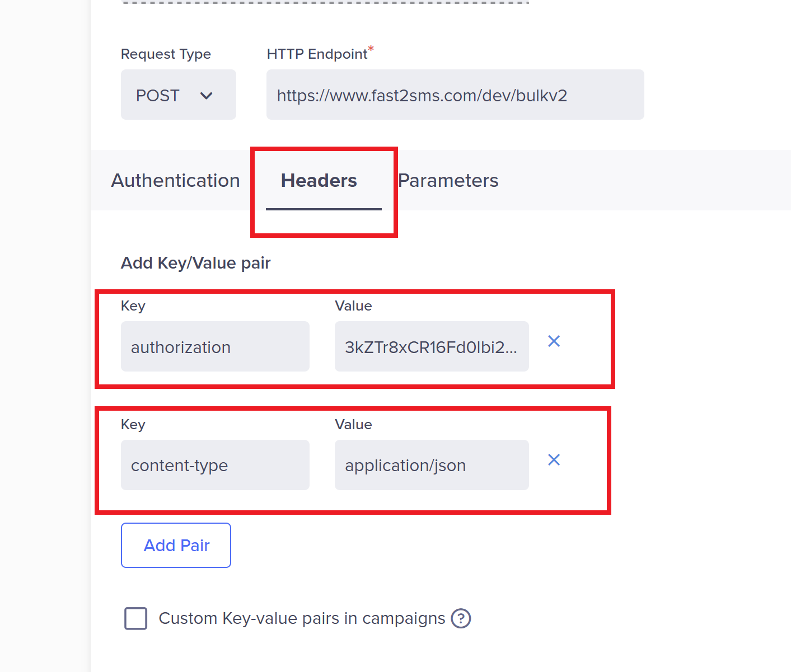791x672 pixels.
Task: Switch to the Authentication tab
Action: pyautogui.click(x=175, y=181)
